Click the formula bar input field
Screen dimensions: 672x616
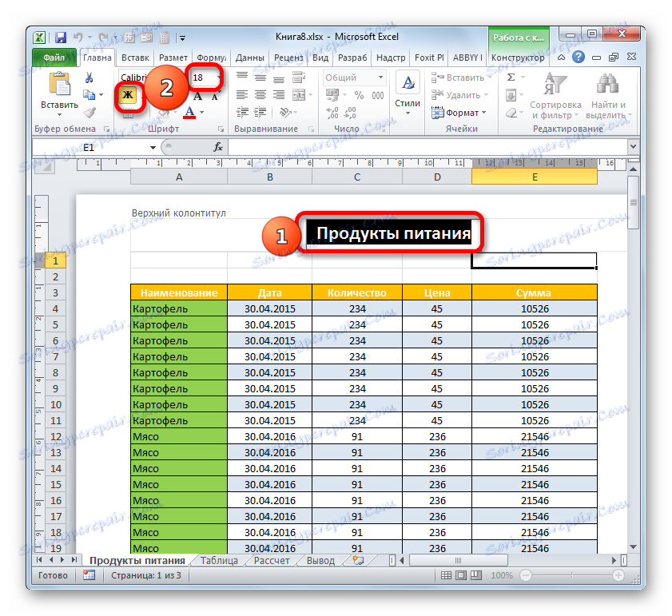427,148
